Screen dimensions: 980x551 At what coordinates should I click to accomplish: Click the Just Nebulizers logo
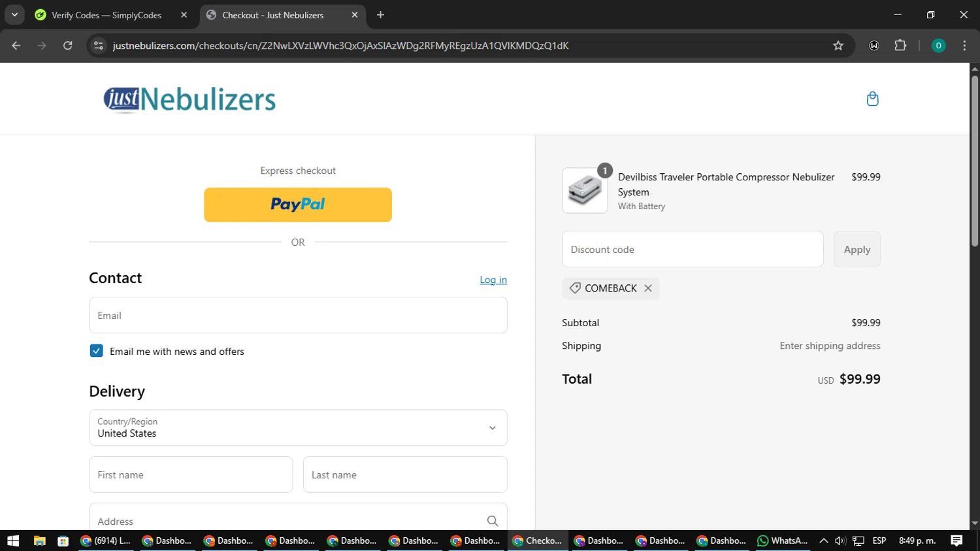tap(189, 99)
